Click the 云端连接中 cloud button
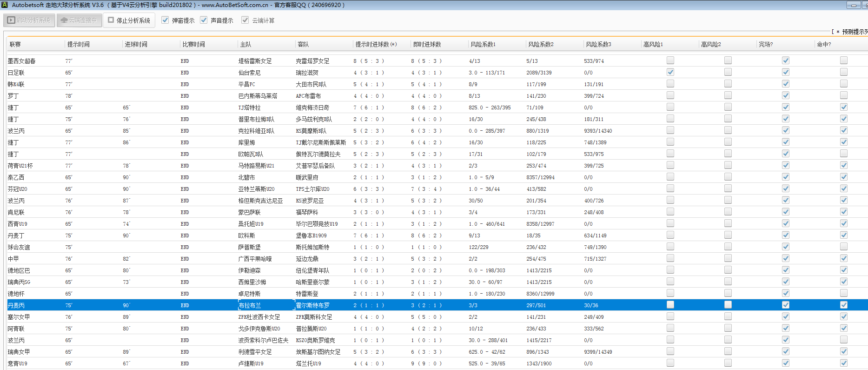The height and width of the screenshot is (370, 868). tap(79, 20)
